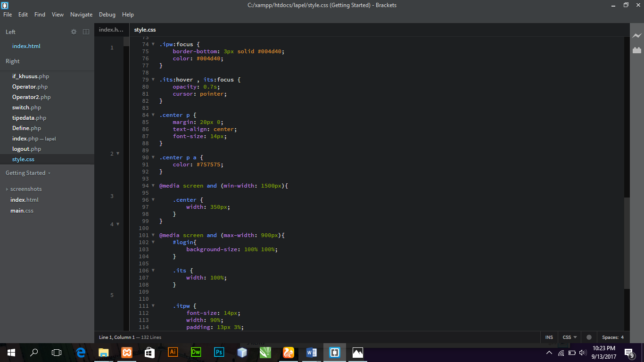Image resolution: width=644 pixels, height=362 pixels.
Task: Switch to Adobe Illustrator in taskbar
Action: 173,353
